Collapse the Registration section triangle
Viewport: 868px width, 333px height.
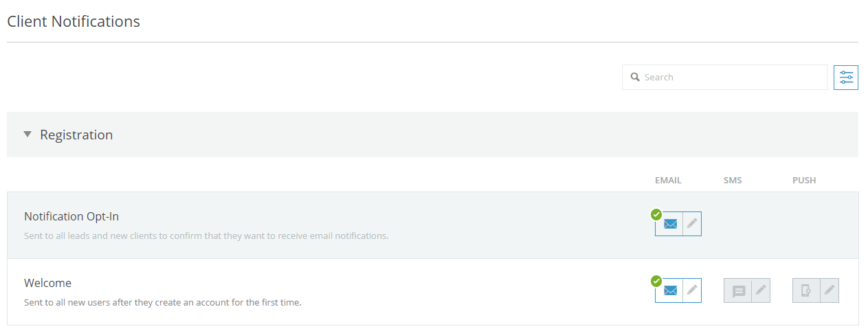tap(27, 135)
